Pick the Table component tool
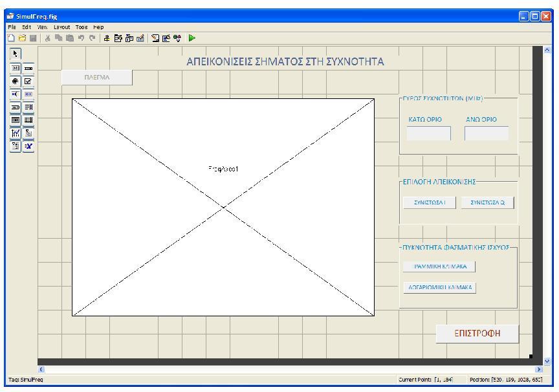This screenshot has height=392, width=559. tap(28, 120)
